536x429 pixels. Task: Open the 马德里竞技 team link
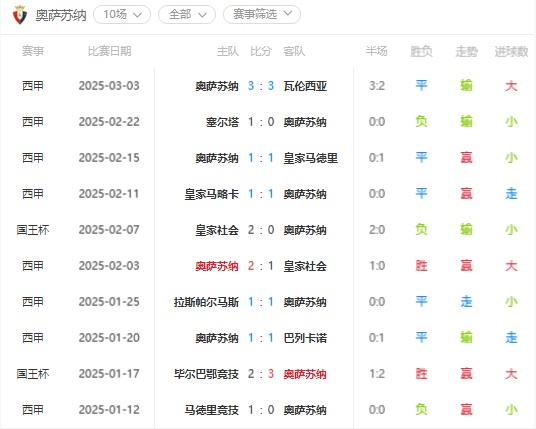[x=212, y=410]
